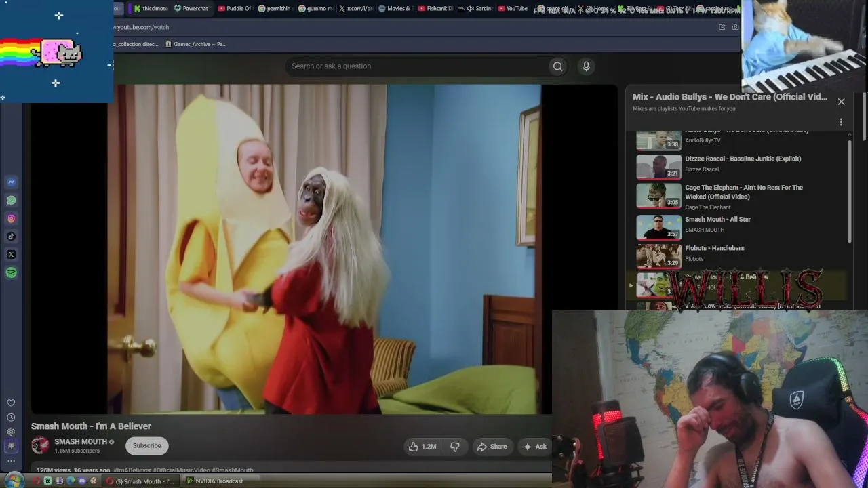Dislike the video with thumbs down
Image resolution: width=868 pixels, height=488 pixels.
point(455,447)
